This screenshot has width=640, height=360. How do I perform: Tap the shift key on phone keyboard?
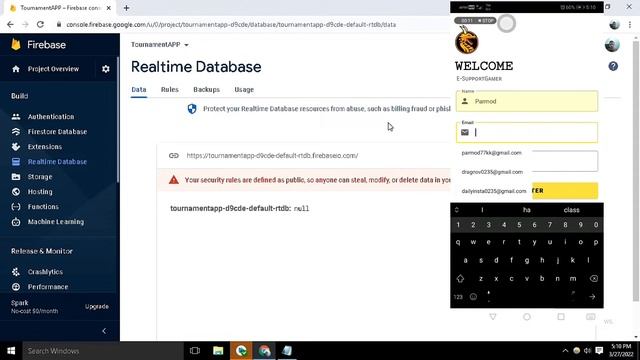click(460, 279)
